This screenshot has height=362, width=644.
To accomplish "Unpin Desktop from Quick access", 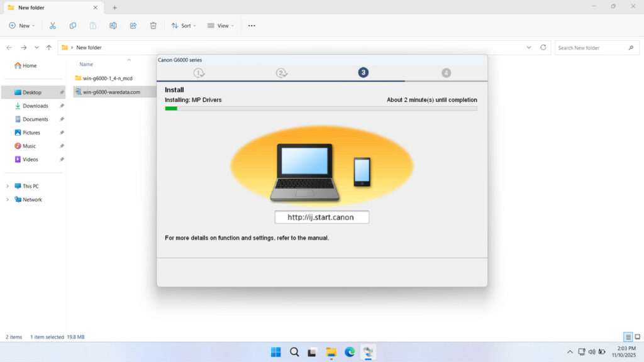I will coord(62,92).
